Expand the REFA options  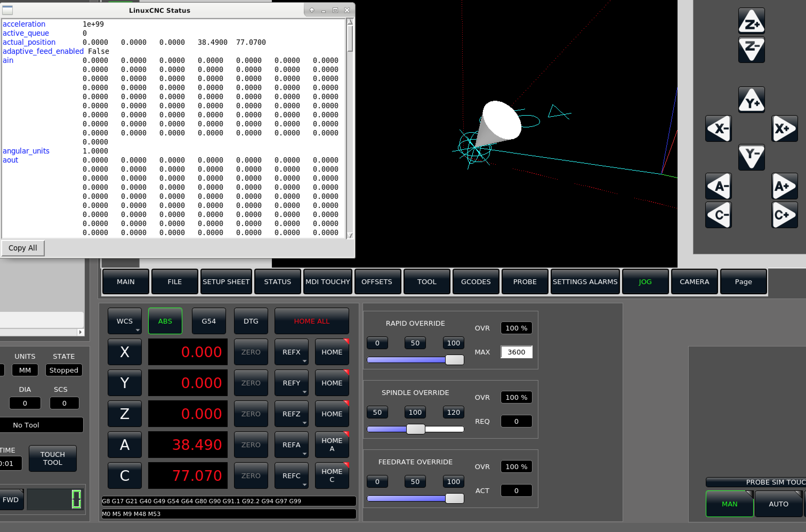click(x=304, y=454)
